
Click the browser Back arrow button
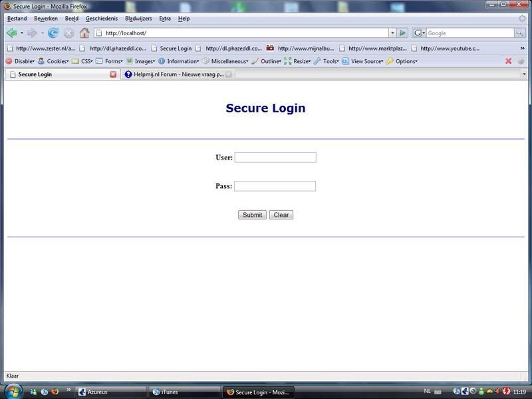11,33
